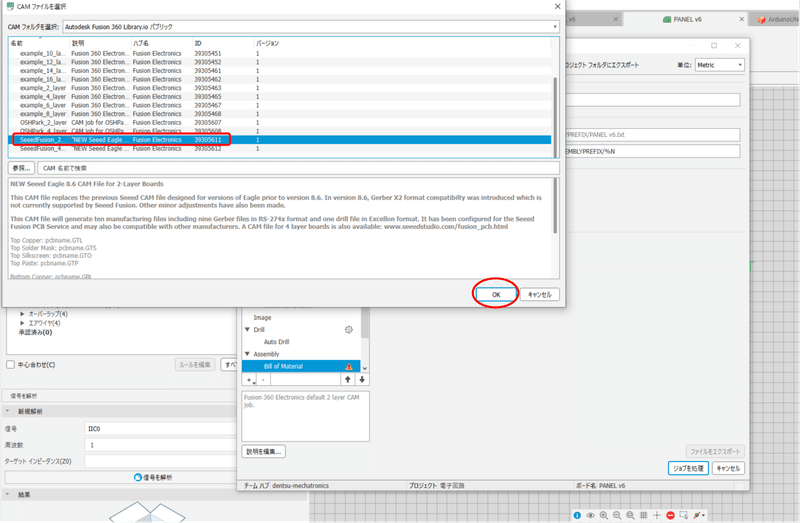Select the example_2_layer row

click(280, 88)
